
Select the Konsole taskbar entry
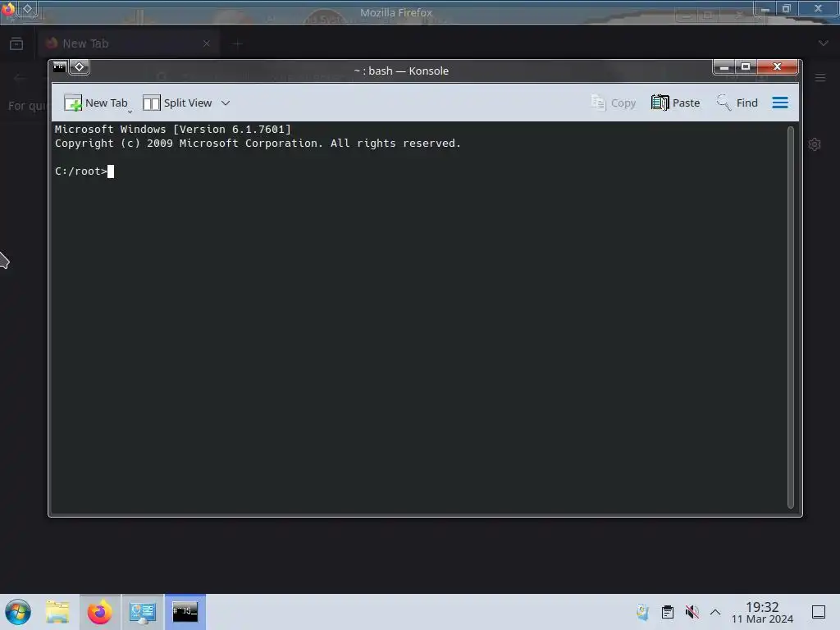point(185,612)
